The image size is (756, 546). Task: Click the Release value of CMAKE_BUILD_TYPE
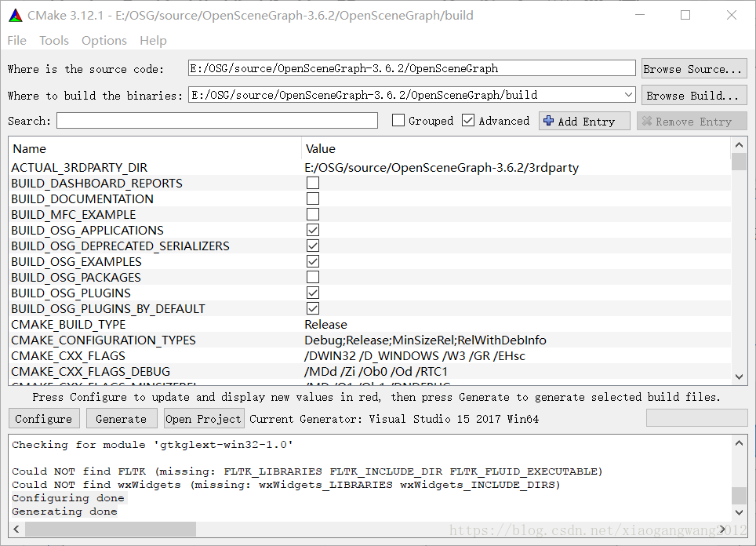(x=325, y=324)
